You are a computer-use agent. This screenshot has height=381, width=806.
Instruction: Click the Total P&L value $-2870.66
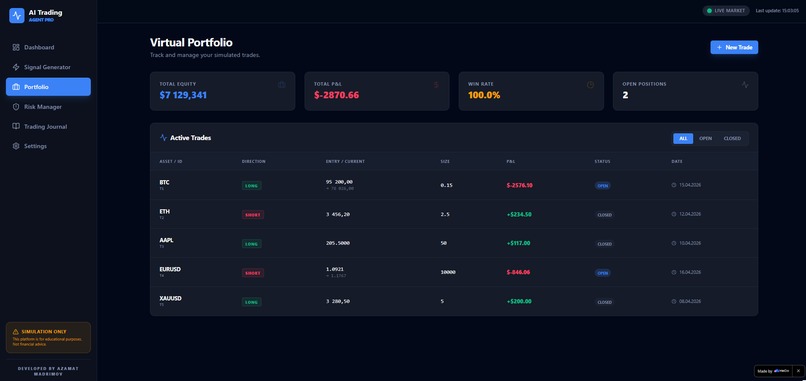click(x=336, y=95)
